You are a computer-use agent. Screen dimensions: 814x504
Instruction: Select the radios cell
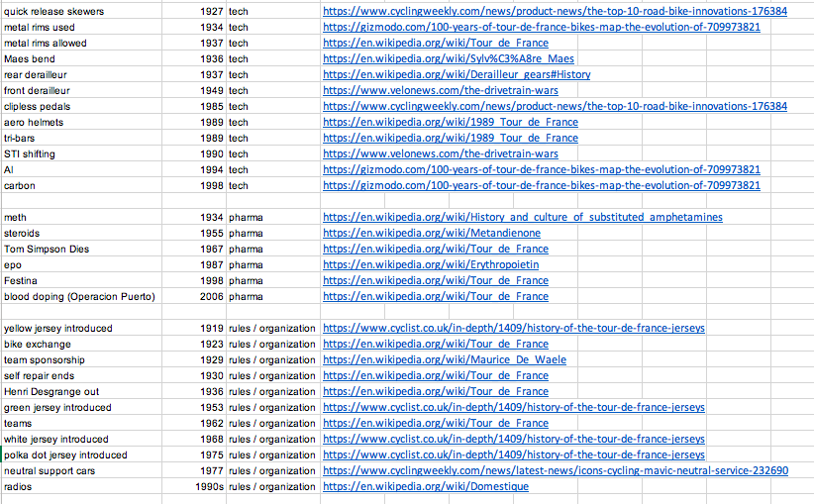click(81, 486)
